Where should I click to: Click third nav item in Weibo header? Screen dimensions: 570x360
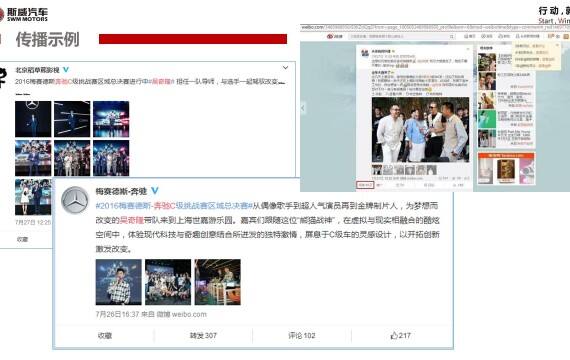pos(504,36)
